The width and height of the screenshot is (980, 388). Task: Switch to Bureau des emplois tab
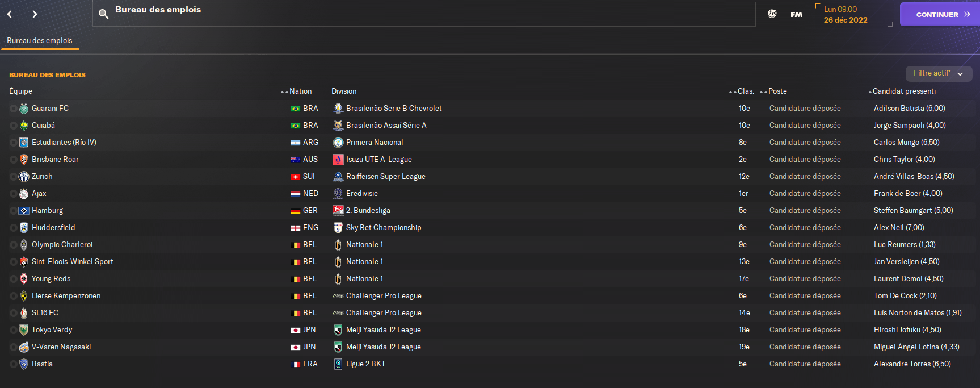[40, 41]
